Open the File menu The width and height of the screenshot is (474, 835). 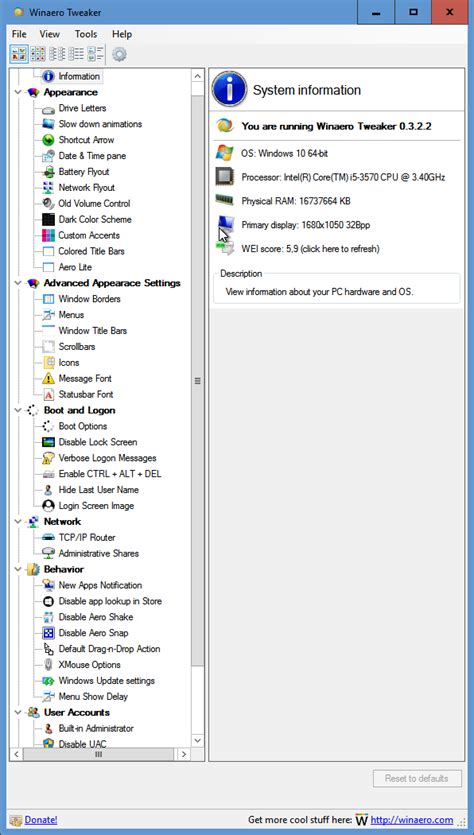19,34
